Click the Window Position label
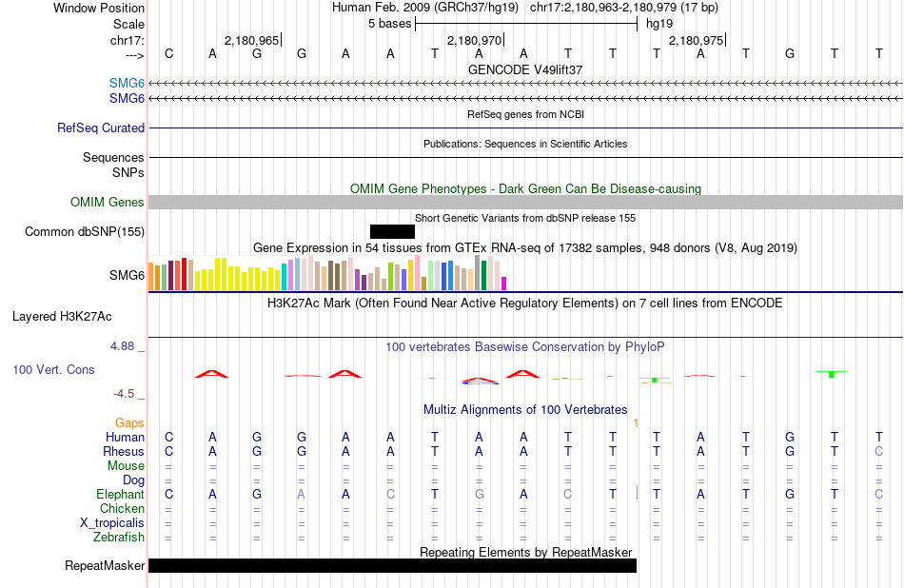 tap(99, 8)
